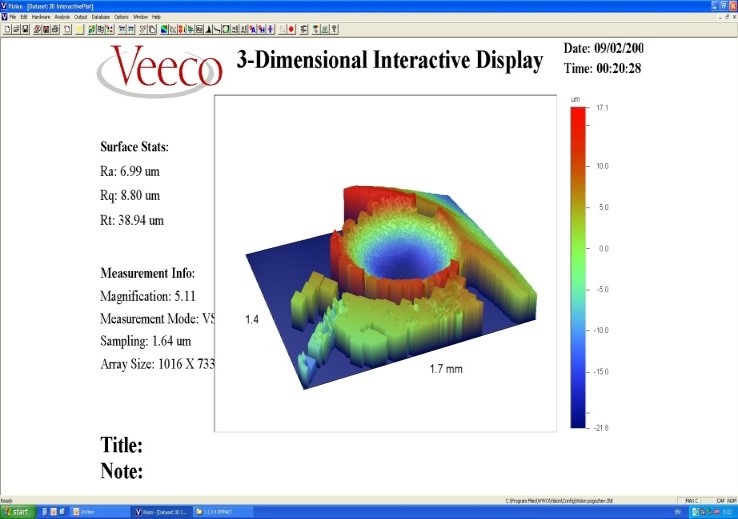Click the Rq: 8.80 um value
Screen dimensions: 738x519
[130, 195]
